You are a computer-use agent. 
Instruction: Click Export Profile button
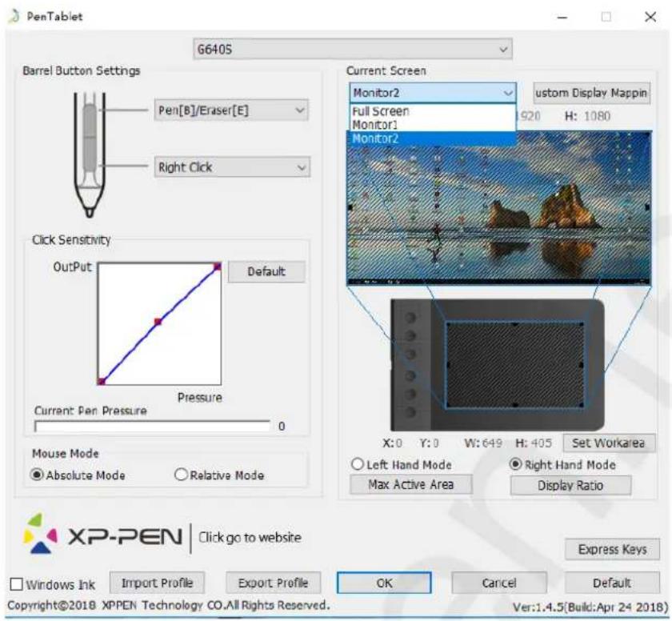(273, 583)
